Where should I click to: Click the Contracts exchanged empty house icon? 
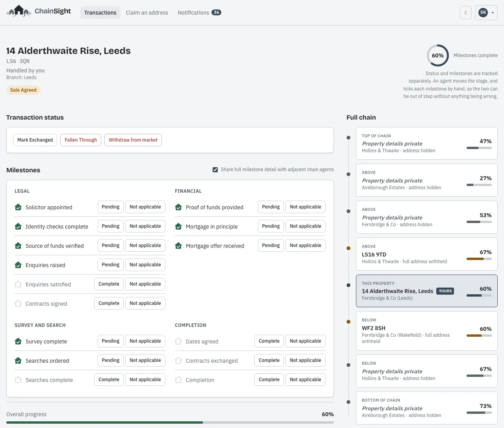tap(178, 361)
